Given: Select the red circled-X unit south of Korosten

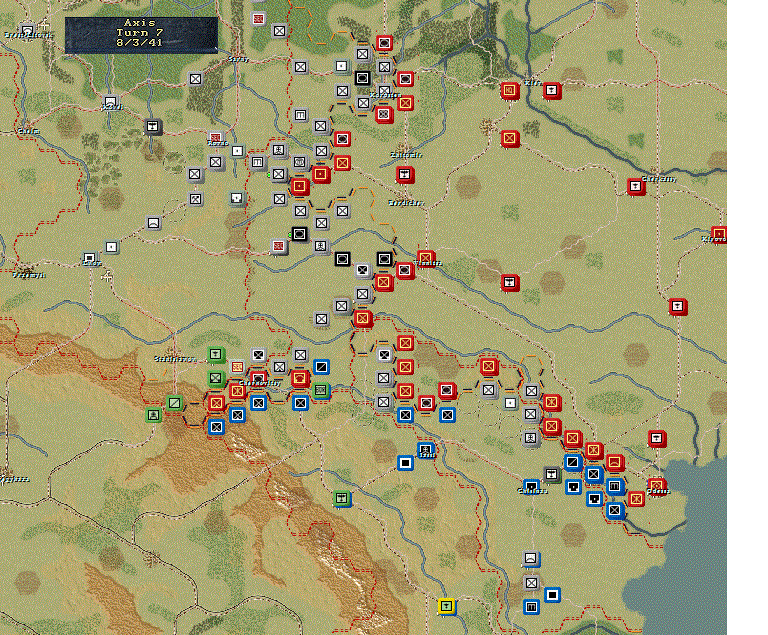Looking at the screenshot, I should pyautogui.click(x=384, y=115).
